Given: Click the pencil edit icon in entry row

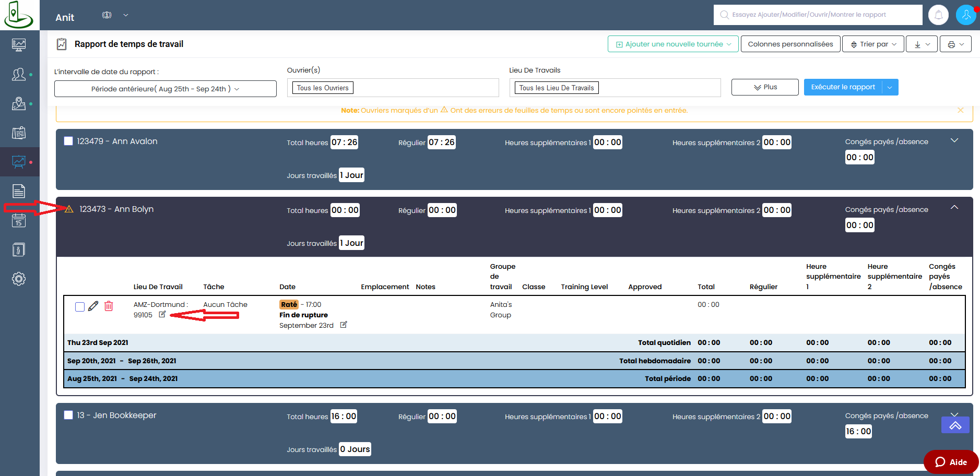Looking at the screenshot, I should [93, 306].
